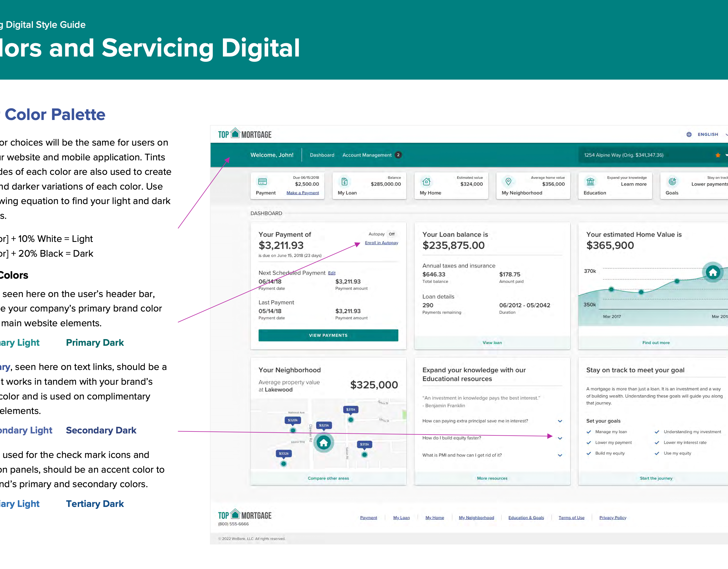
Task: Toggle the Lower my interest rate checkmark
Action: (x=657, y=443)
